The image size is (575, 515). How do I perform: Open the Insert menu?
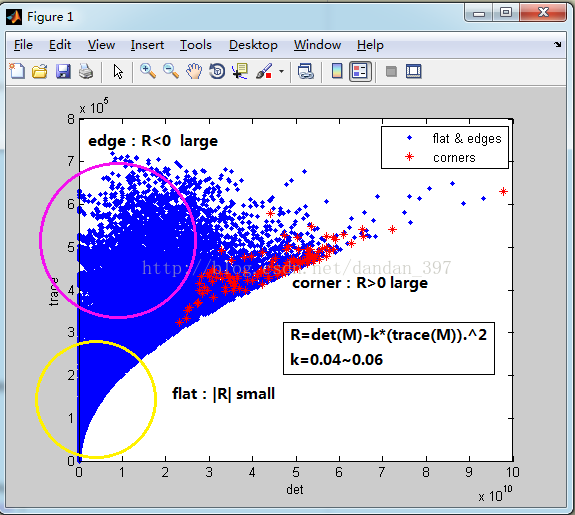pyautogui.click(x=147, y=45)
